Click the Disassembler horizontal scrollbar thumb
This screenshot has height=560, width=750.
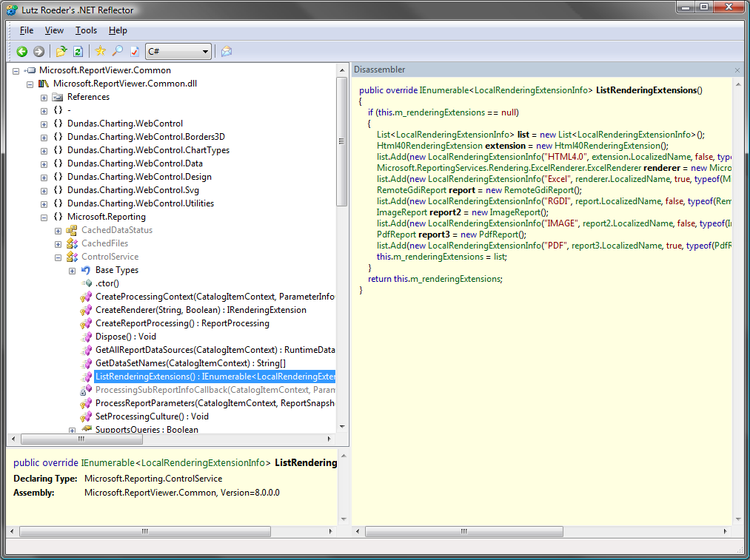(464, 531)
